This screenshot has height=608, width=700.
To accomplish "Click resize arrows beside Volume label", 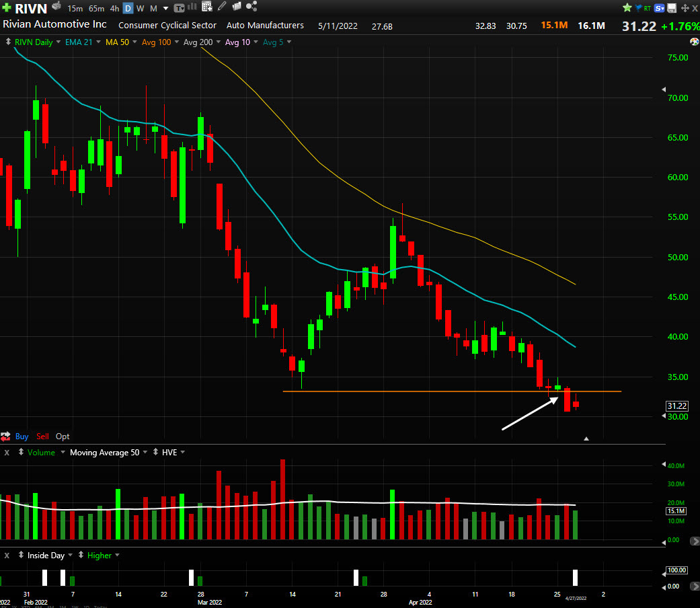I will point(21,452).
